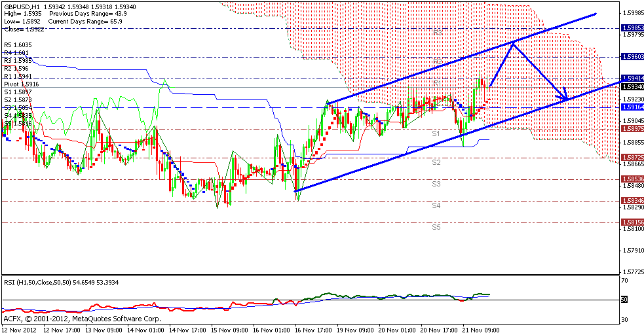The height and width of the screenshot is (335, 644).
Task: Click the GBPUSD,H1 symbol title text
Action: click(22, 7)
